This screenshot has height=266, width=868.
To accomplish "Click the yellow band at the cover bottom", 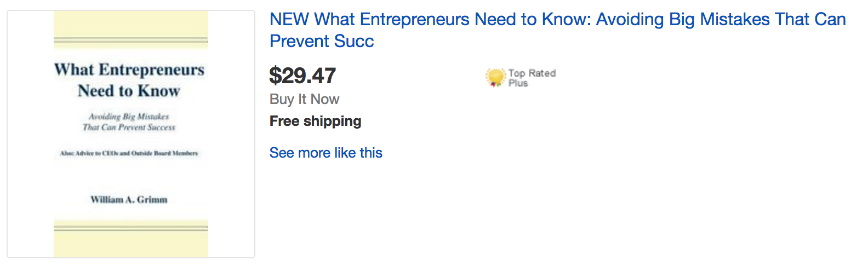I will coord(130,244).
